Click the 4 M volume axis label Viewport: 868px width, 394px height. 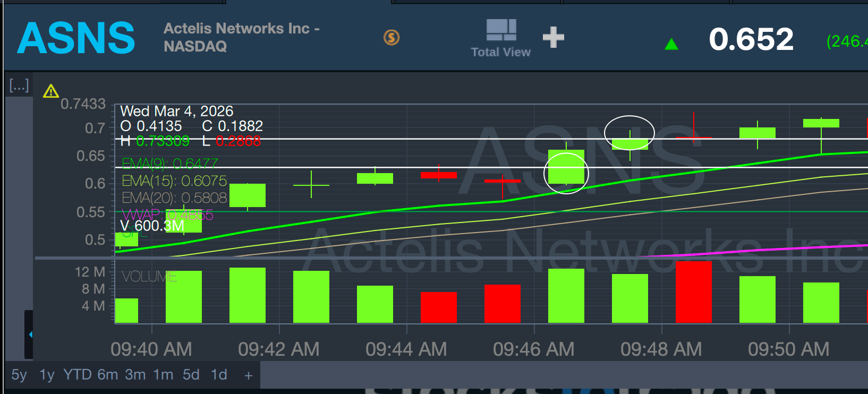tap(93, 306)
